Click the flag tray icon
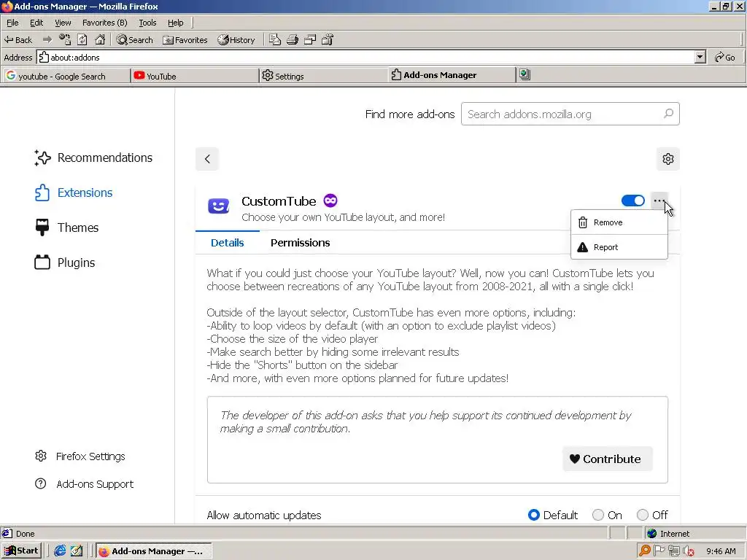 659,551
